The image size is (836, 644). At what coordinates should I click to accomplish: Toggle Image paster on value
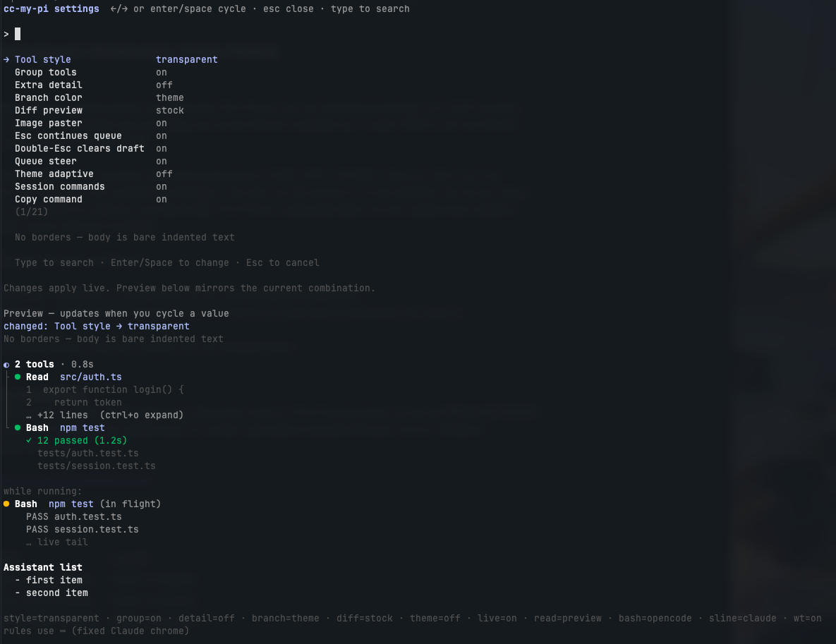[x=162, y=123]
